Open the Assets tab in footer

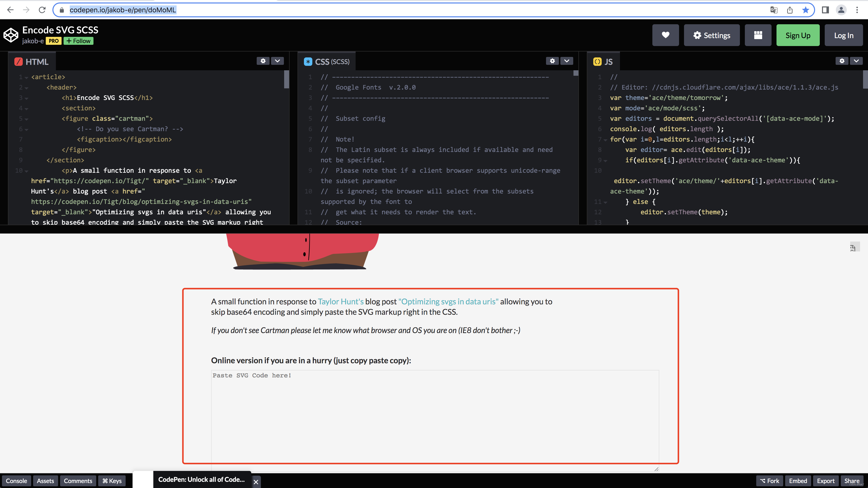coord(45,481)
